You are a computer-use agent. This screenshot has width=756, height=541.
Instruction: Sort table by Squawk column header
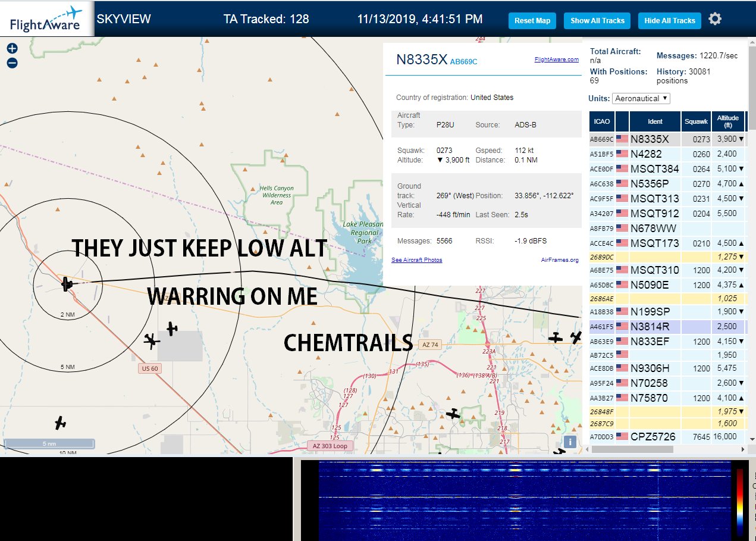tap(696, 121)
